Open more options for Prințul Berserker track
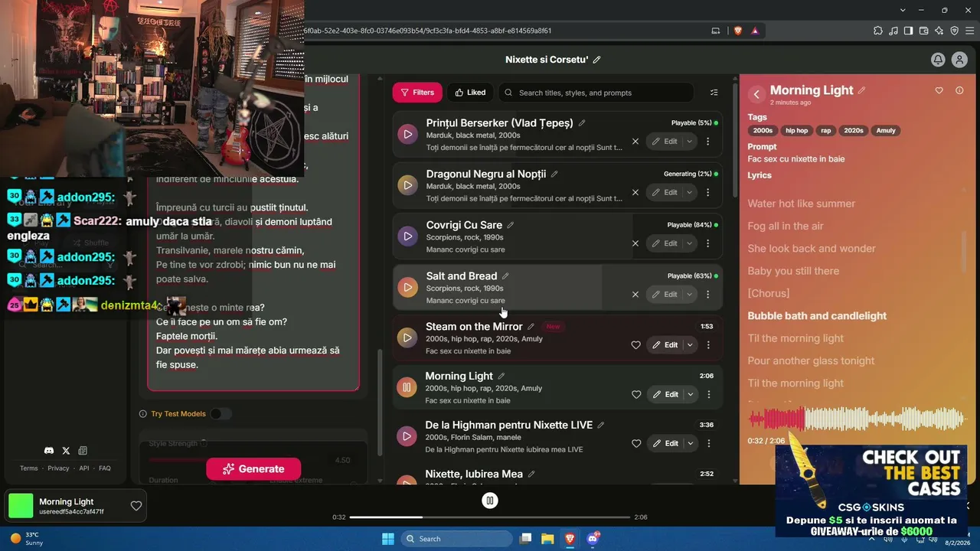 [708, 141]
